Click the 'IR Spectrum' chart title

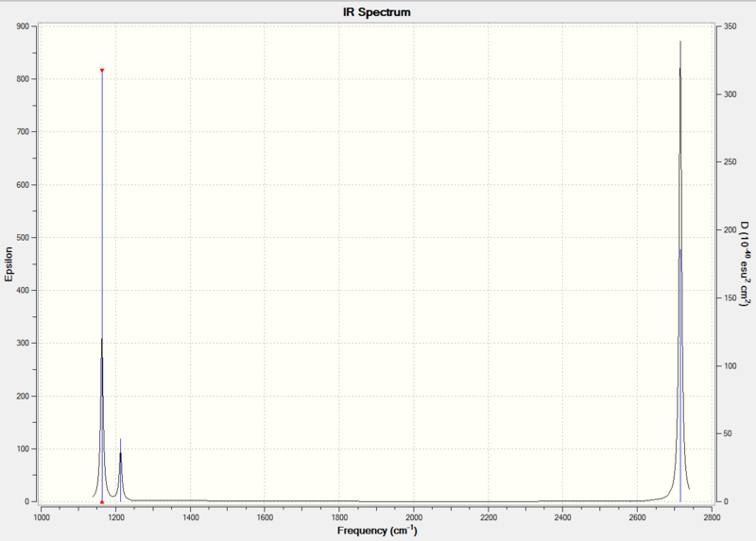pyautogui.click(x=377, y=12)
